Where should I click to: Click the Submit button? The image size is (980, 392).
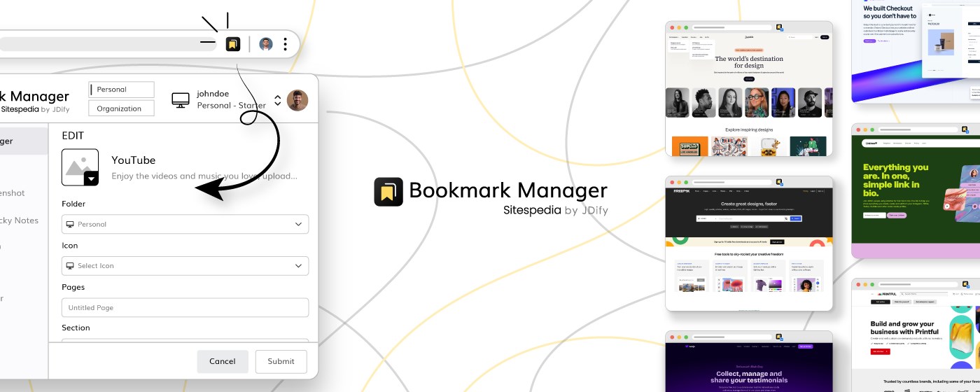(281, 361)
